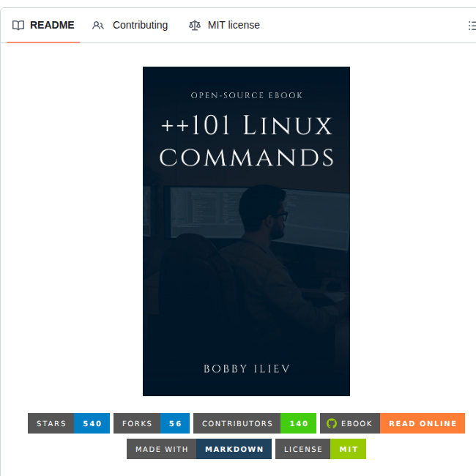Click the GitHub logo in eBook badge
The image size is (476, 476).
pyautogui.click(x=332, y=423)
